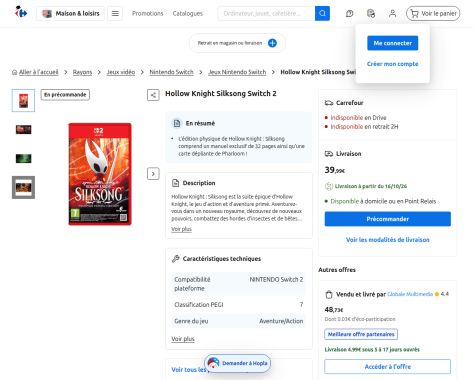Image resolution: width=475 pixels, height=380 pixels.
Task: Click the En résumé document icon
Action: [x=177, y=123]
